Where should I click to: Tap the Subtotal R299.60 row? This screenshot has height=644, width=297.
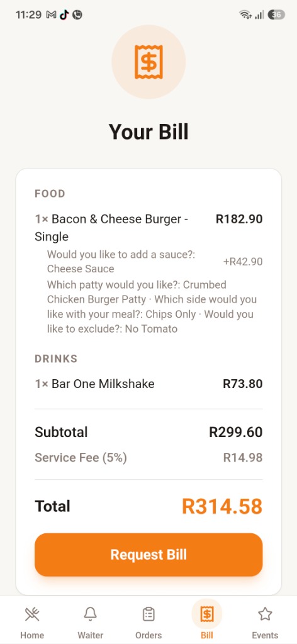(x=148, y=432)
